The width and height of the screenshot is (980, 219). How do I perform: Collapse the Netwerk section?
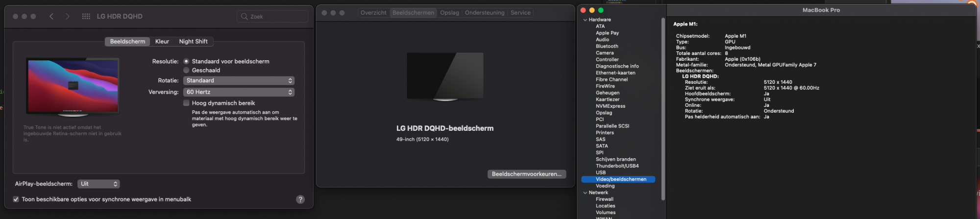tap(585, 193)
